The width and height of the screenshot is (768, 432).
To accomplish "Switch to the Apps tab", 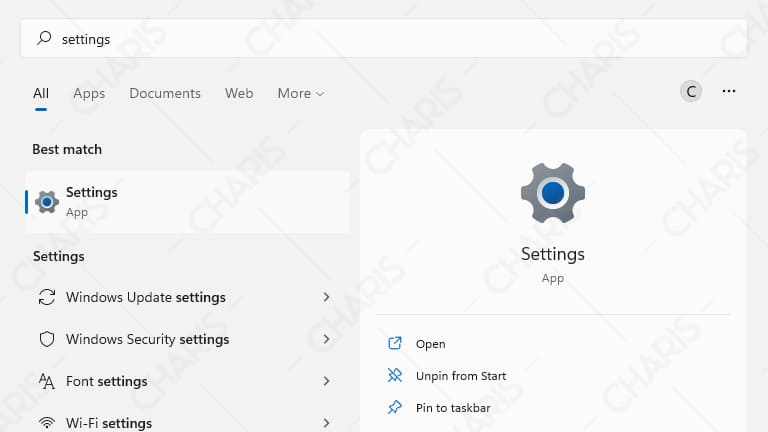I will click(x=89, y=93).
